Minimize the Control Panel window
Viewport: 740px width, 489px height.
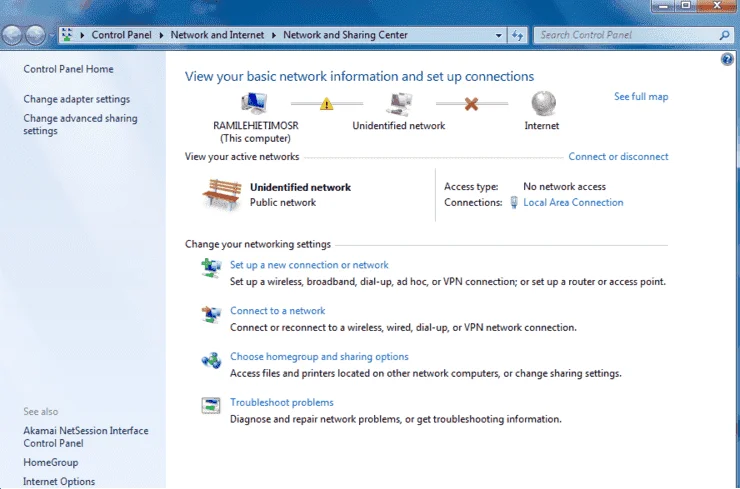pos(663,6)
